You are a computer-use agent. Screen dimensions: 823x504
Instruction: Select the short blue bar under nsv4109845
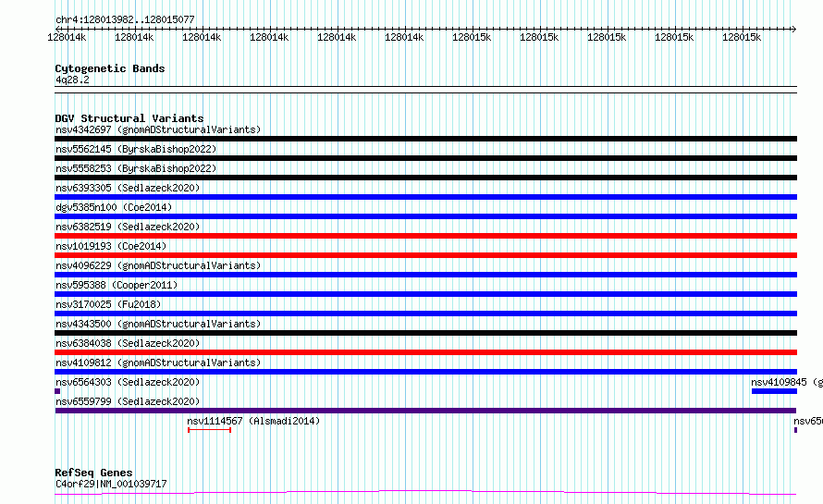(x=774, y=391)
